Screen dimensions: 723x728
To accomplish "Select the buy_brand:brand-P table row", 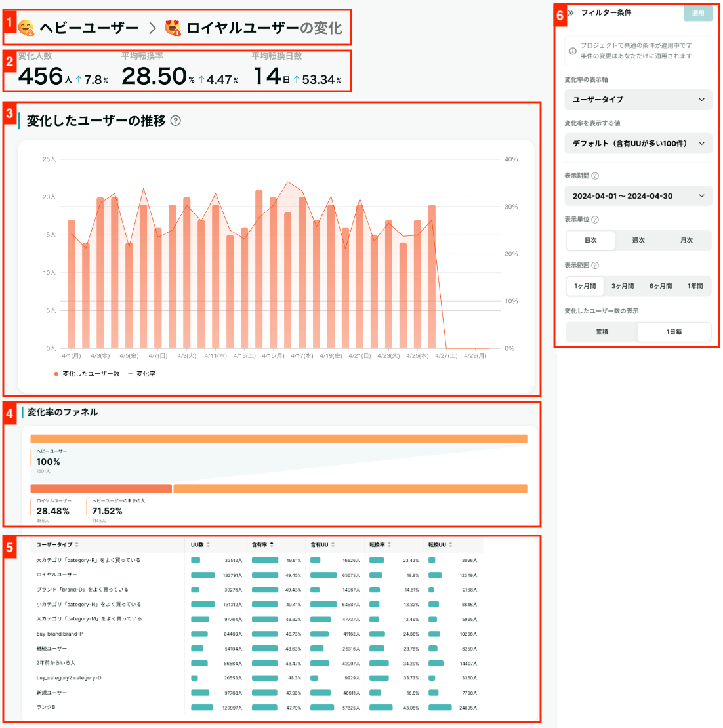I will [257, 634].
